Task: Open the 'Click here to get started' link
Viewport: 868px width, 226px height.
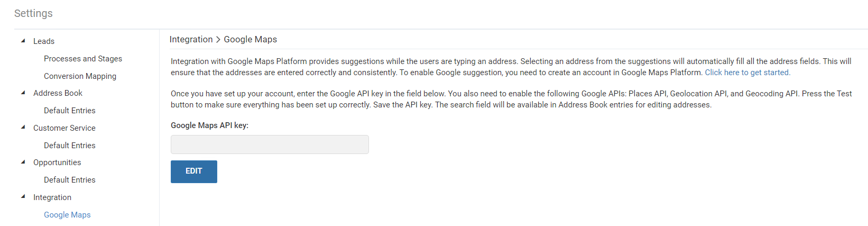Action: click(747, 73)
